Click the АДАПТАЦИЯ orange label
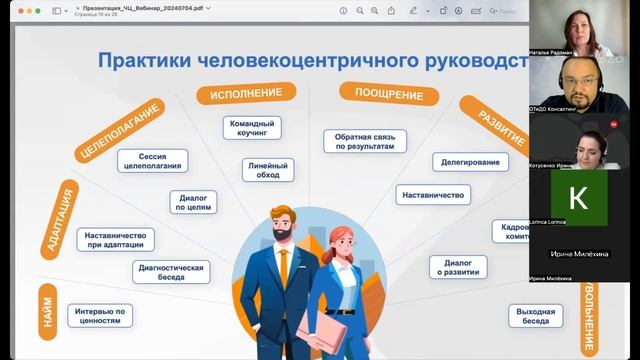 point(60,220)
